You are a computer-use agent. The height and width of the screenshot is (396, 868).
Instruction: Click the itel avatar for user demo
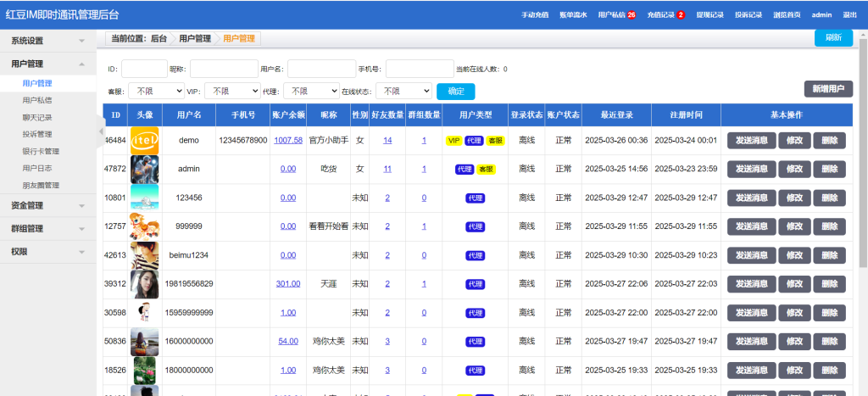click(144, 140)
